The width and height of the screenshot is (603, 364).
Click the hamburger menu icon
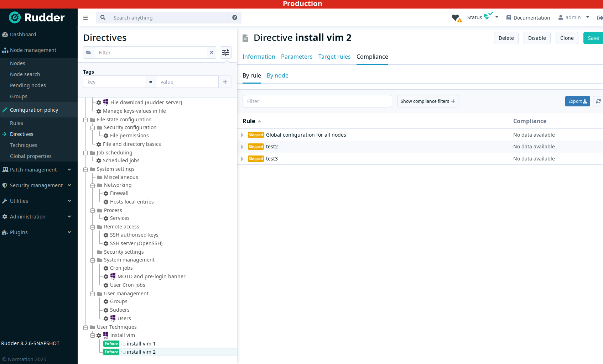(x=85, y=17)
